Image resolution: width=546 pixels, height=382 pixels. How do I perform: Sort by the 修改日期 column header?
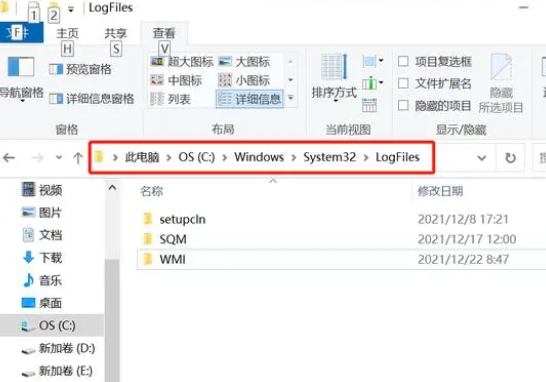pos(440,191)
